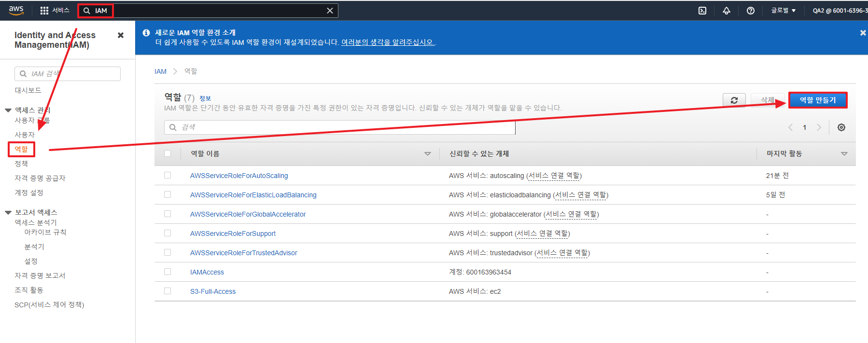
Task: Click page number 1 in pagination
Action: tap(804, 127)
